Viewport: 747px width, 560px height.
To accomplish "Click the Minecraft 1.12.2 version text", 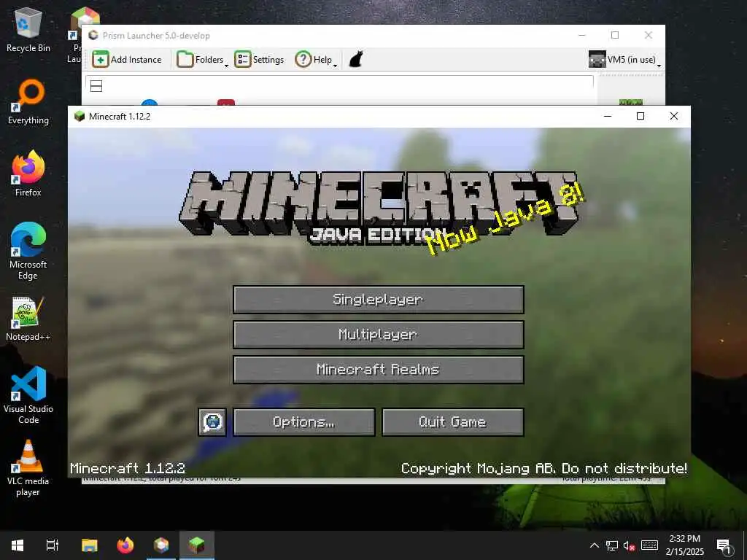I will point(128,469).
